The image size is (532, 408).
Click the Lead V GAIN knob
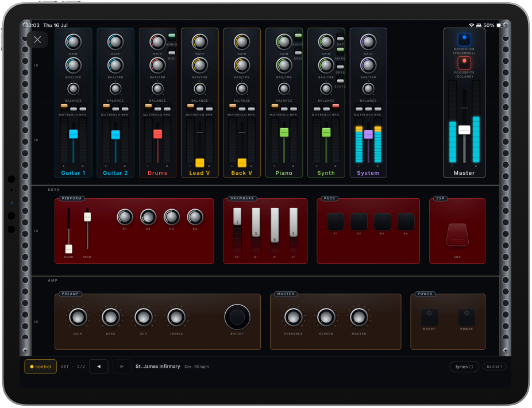(199, 42)
